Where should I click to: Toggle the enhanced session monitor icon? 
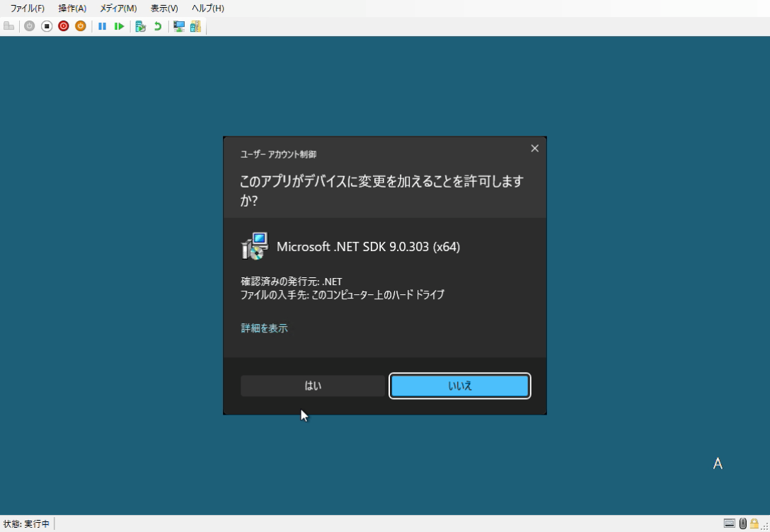(x=179, y=26)
